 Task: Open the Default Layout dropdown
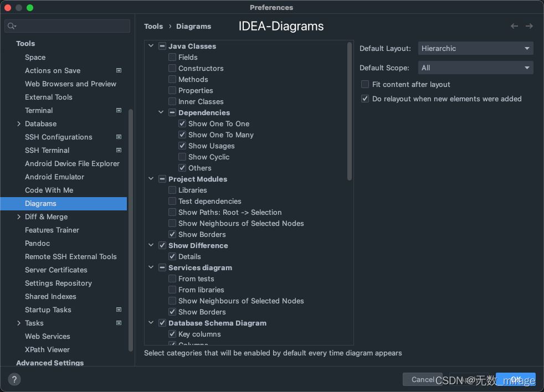click(x=475, y=48)
